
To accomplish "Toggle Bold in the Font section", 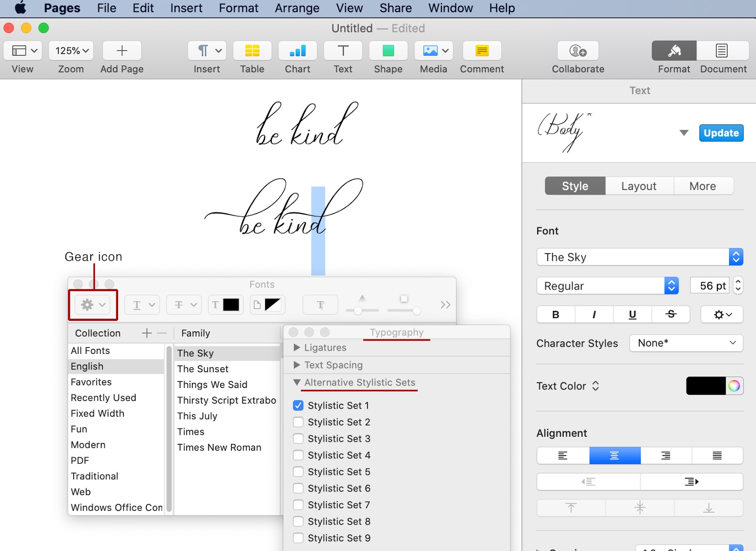I will [x=556, y=314].
